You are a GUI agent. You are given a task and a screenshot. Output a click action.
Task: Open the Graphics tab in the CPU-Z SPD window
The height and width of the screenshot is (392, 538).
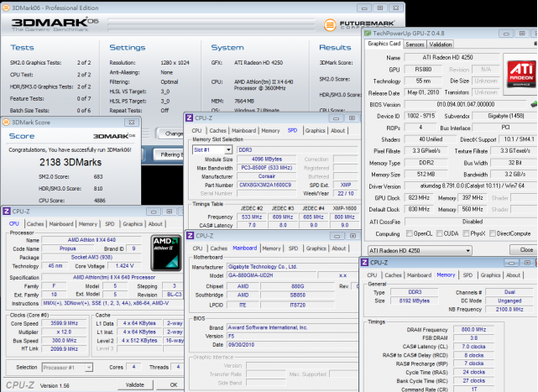(315, 130)
